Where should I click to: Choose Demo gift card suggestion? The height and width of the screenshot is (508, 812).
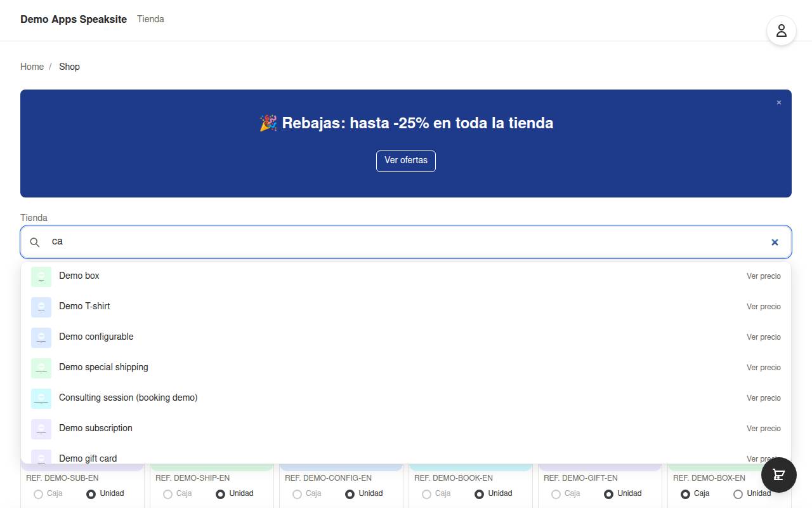click(x=406, y=454)
